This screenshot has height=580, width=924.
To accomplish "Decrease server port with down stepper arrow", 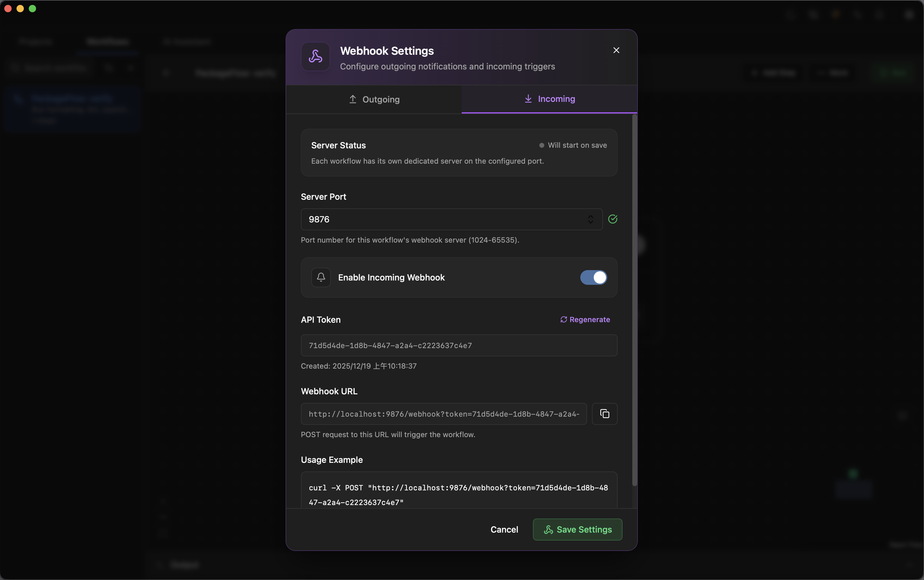I will [x=590, y=222].
